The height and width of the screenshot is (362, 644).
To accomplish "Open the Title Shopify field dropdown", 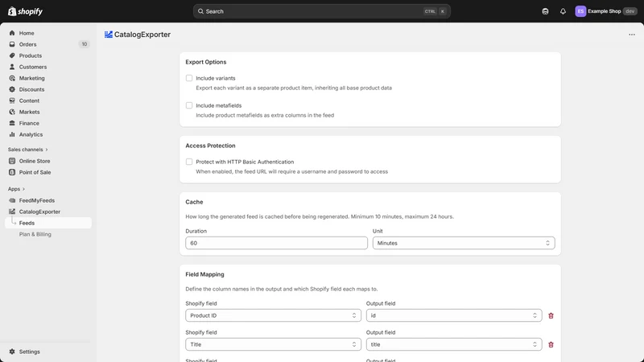I will point(273,345).
